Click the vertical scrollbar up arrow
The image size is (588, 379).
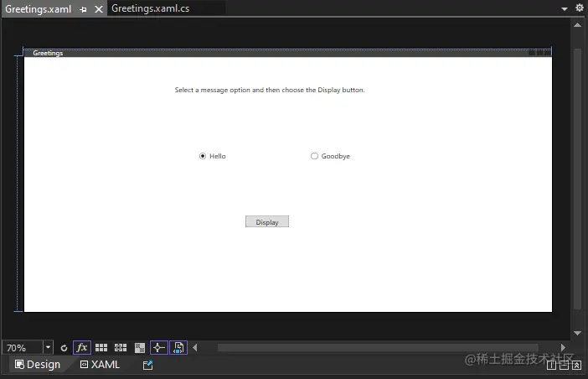577,25
